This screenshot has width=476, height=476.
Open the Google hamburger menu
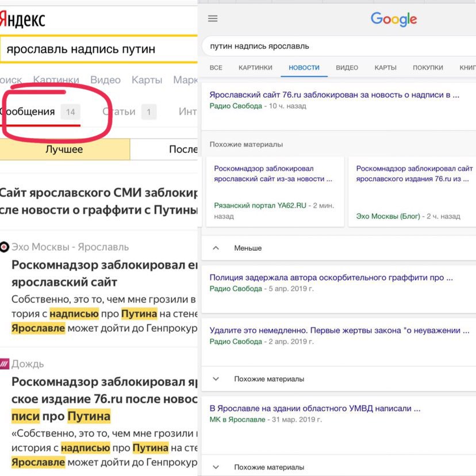[x=213, y=18]
